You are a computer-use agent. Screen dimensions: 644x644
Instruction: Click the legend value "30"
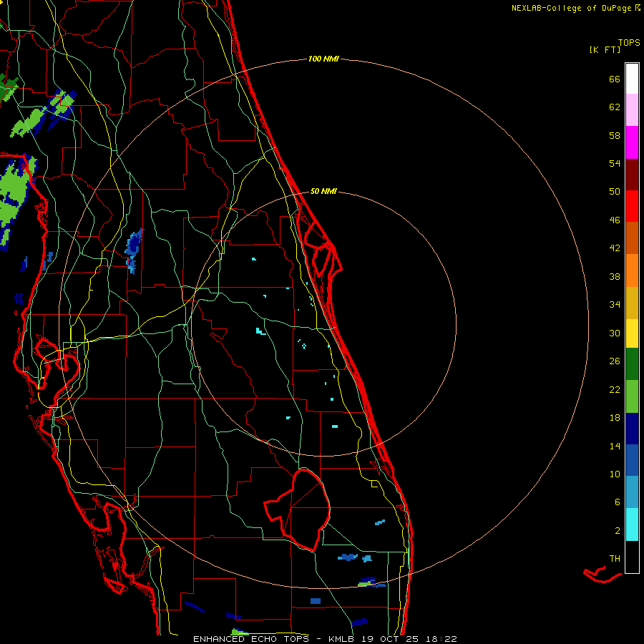(x=615, y=333)
